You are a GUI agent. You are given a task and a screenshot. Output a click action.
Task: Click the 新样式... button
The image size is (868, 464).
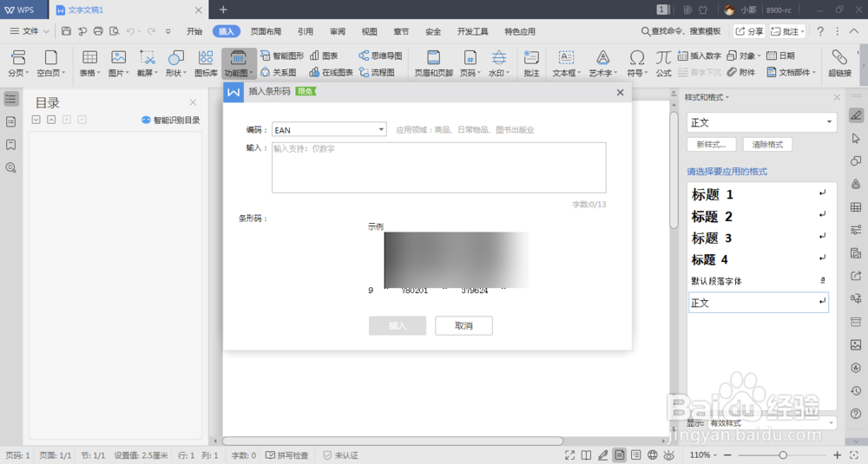point(712,144)
